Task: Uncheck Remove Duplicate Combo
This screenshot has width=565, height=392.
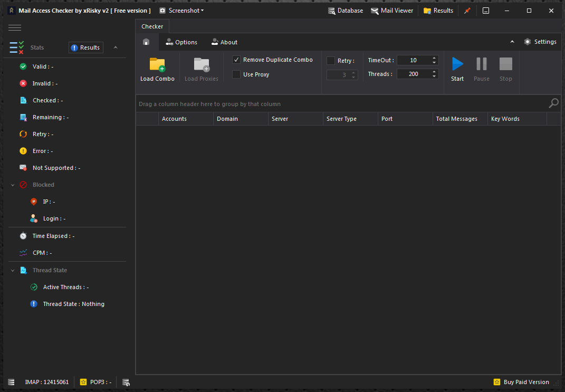Action: 236,60
